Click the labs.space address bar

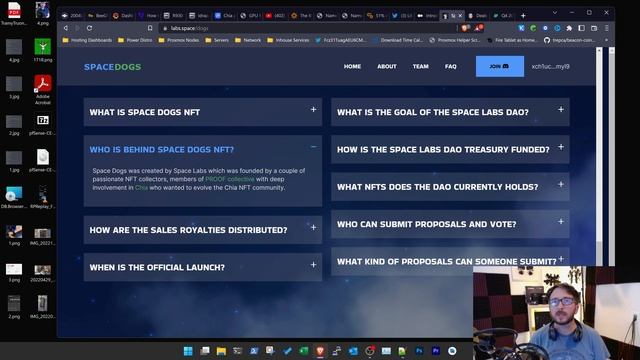click(x=306, y=28)
